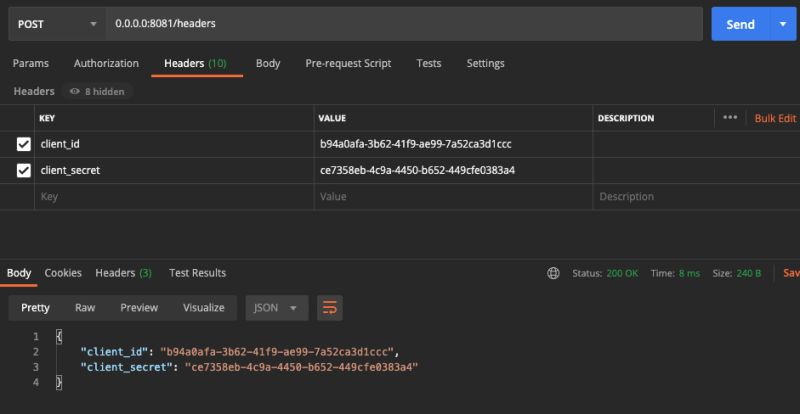The width and height of the screenshot is (800, 414).
Task: Open the JSON format dropdown
Action: pyautogui.click(x=277, y=308)
